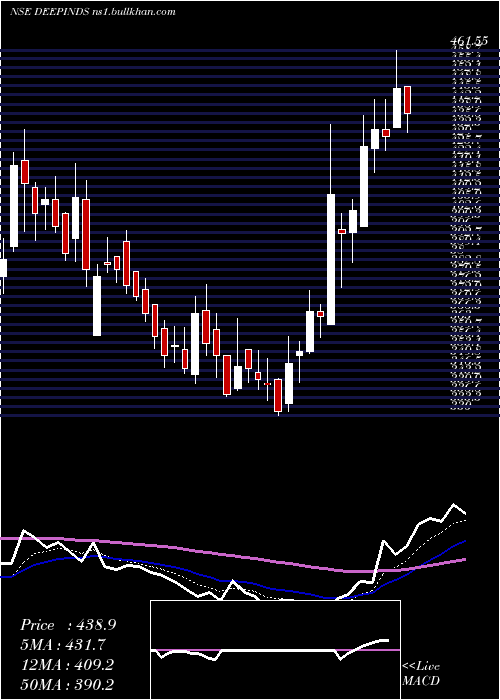This screenshot has height=700, width=500.
Task: Click the 50MA : 390.2 value
Action: pos(67,685)
